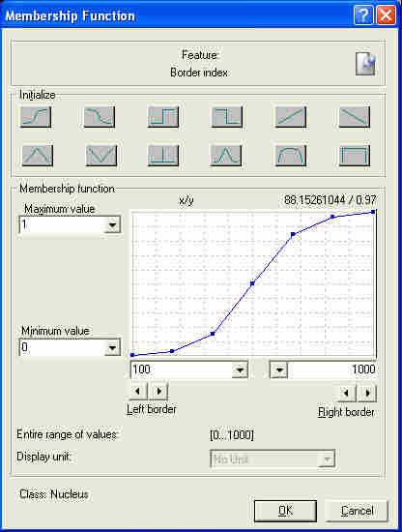Select the step-up function shape
Image resolution: width=402 pixels, height=532 pixels.
tap(163, 117)
